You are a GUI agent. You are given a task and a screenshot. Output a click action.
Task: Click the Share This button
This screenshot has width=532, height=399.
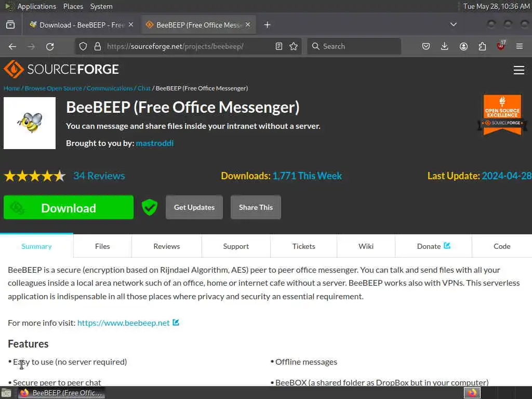tap(256, 207)
